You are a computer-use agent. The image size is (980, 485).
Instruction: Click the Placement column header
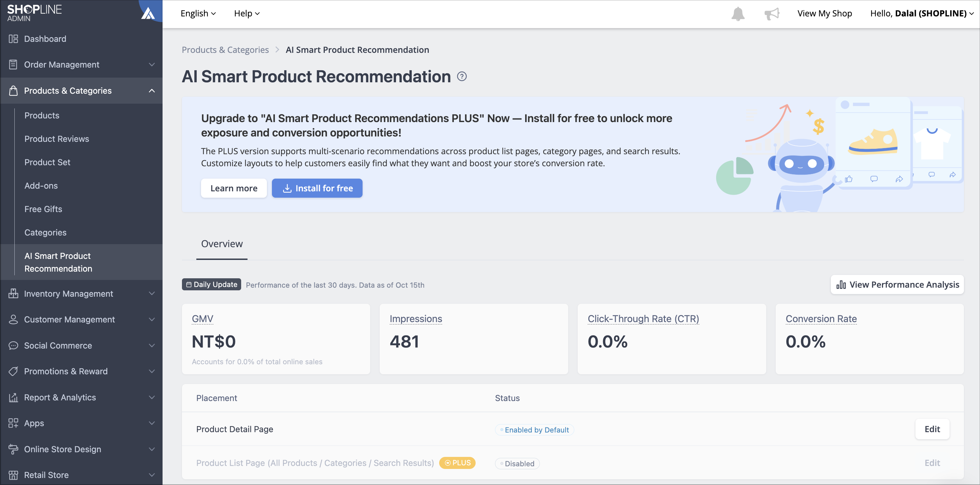pos(216,398)
